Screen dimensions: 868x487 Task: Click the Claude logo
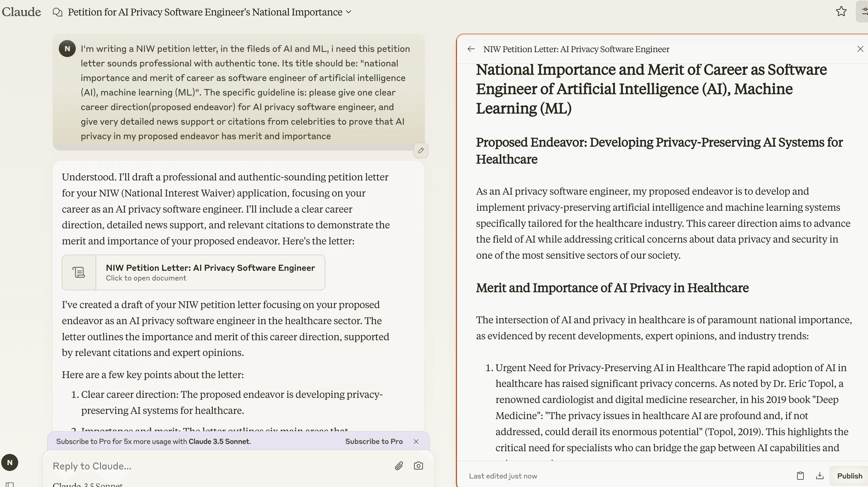[x=21, y=12]
